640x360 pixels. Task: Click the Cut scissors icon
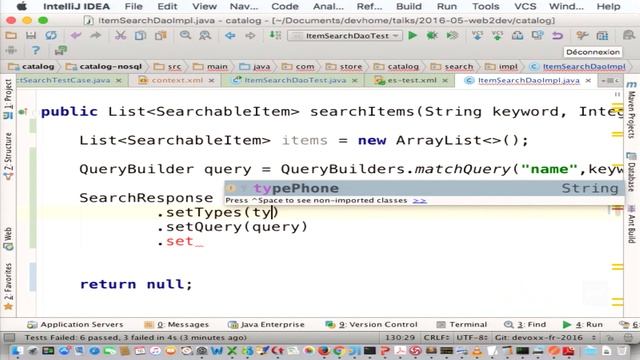click(120, 36)
